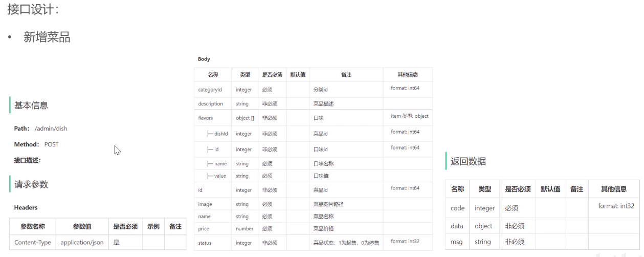
Task: Select the 'Body' subheading
Action: click(204, 59)
